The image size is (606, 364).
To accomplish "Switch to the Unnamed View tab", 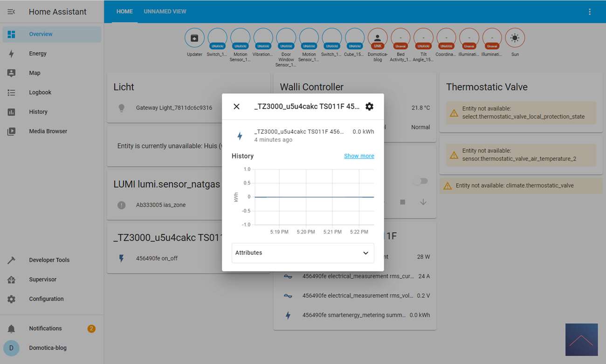I will (165, 12).
